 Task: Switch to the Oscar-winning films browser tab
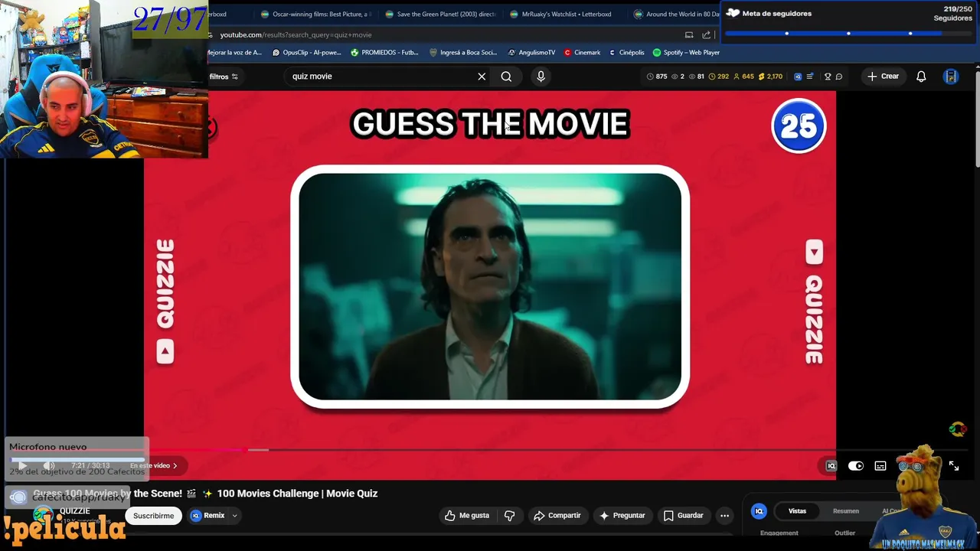coord(315,14)
